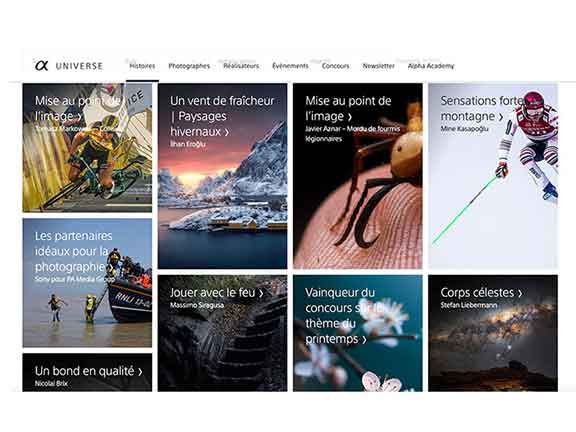Image resolution: width=576 pixels, height=432 pixels.
Task: Click the Alpha logo icon
Action: 42,66
